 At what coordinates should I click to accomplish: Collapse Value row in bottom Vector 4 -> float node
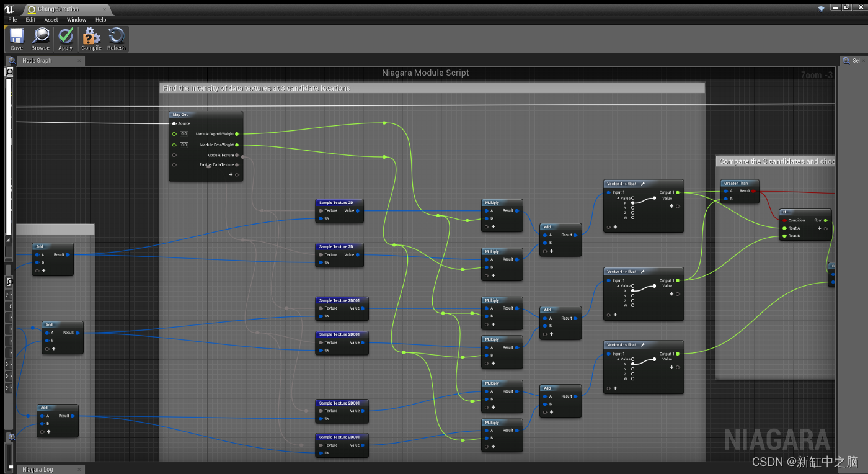pyautogui.click(x=619, y=359)
